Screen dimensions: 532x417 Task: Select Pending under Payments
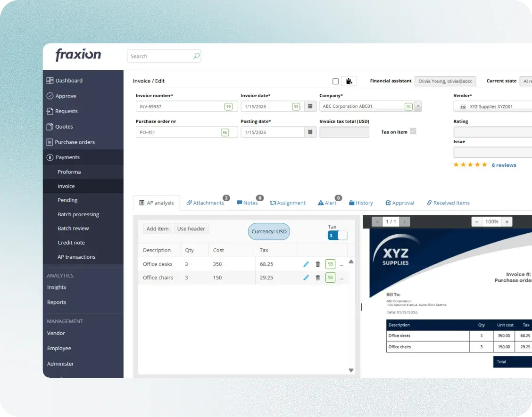[x=67, y=200]
